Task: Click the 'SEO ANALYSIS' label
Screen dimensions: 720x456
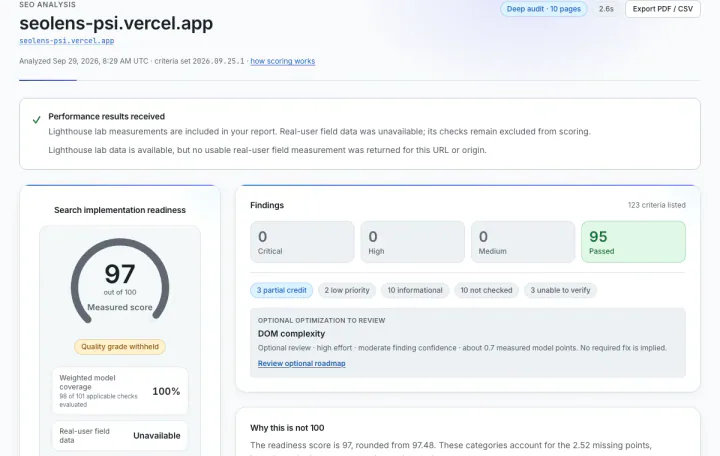Action: 47,4
